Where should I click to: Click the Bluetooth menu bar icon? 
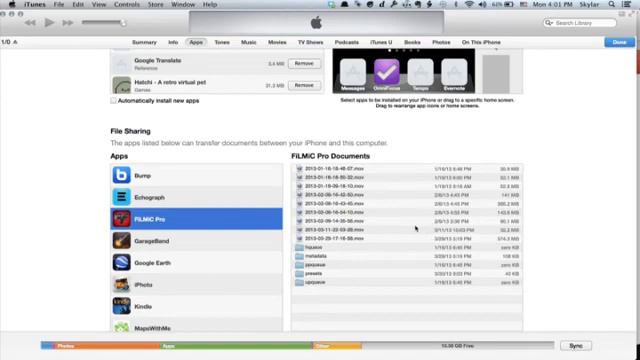click(456, 4)
